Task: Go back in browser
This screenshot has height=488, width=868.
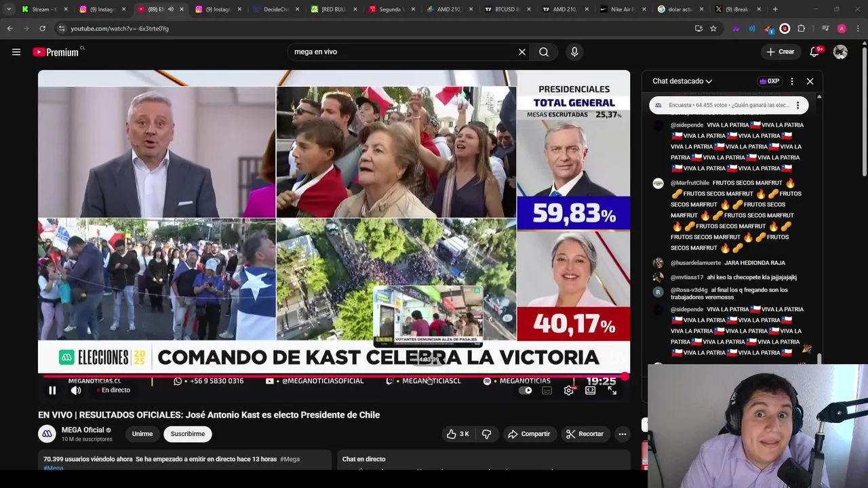Action: click(9, 28)
